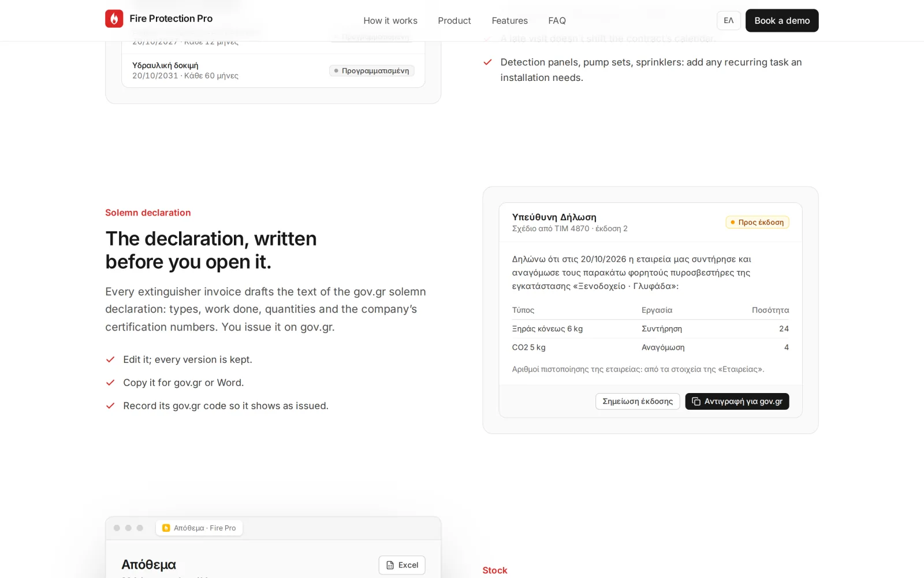
Task: Click the Fire Protection Pro brand name
Action: pos(171,18)
